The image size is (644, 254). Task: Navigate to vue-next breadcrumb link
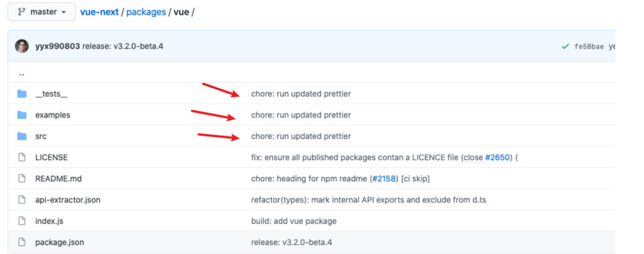[x=99, y=12]
